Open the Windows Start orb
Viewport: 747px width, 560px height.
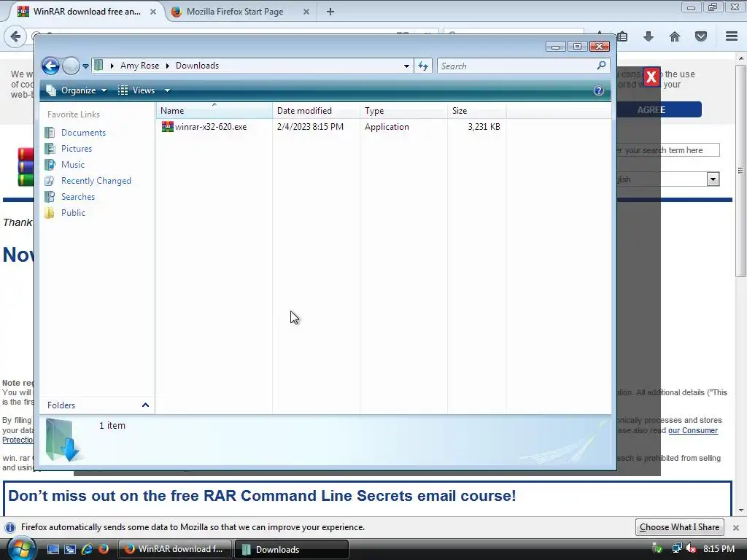point(20,548)
